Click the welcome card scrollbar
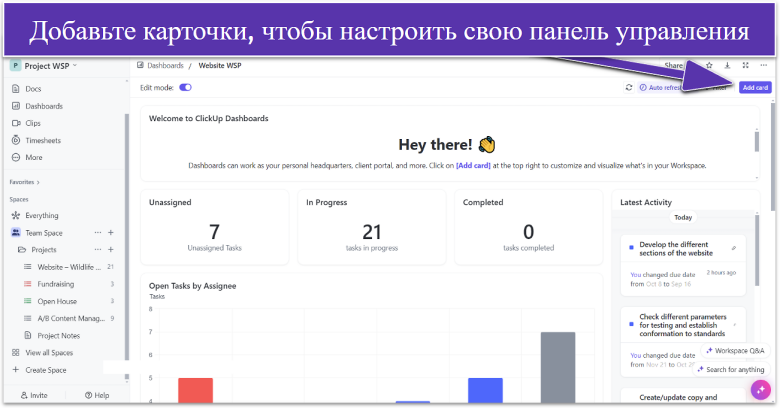780x408 pixels. pos(757,141)
